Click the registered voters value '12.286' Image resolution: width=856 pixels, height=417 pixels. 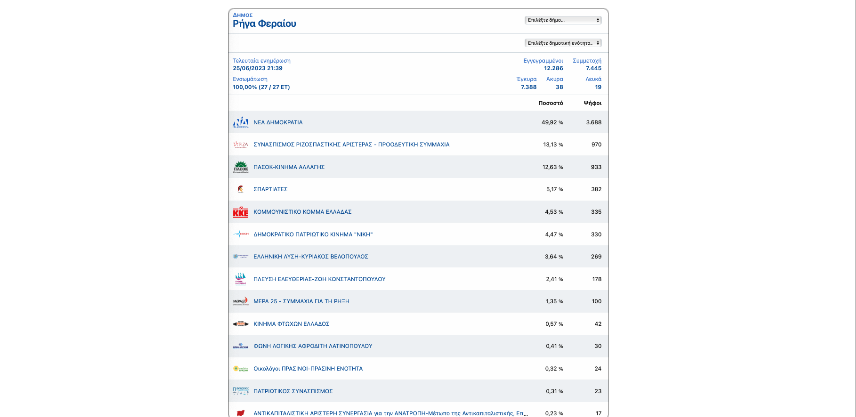point(554,68)
